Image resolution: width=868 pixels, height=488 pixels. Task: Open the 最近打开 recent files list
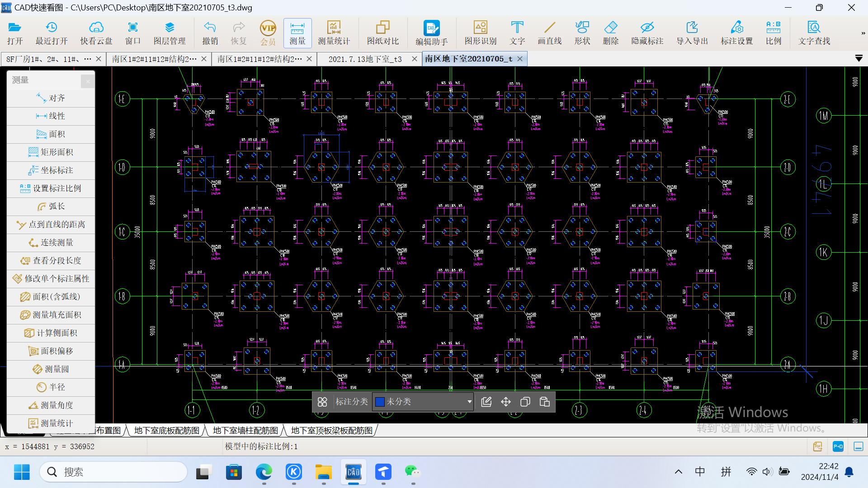[52, 33]
